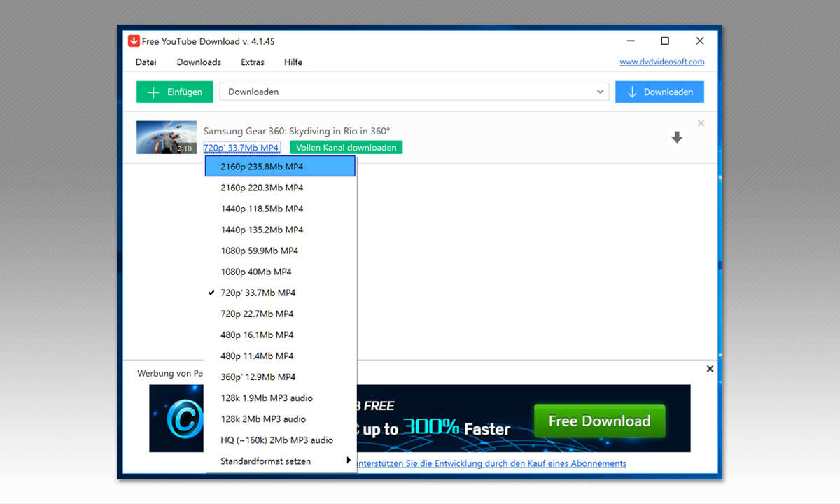This screenshot has width=840, height=504.
Task: Click the skydiving video thumbnail
Action: (x=167, y=138)
